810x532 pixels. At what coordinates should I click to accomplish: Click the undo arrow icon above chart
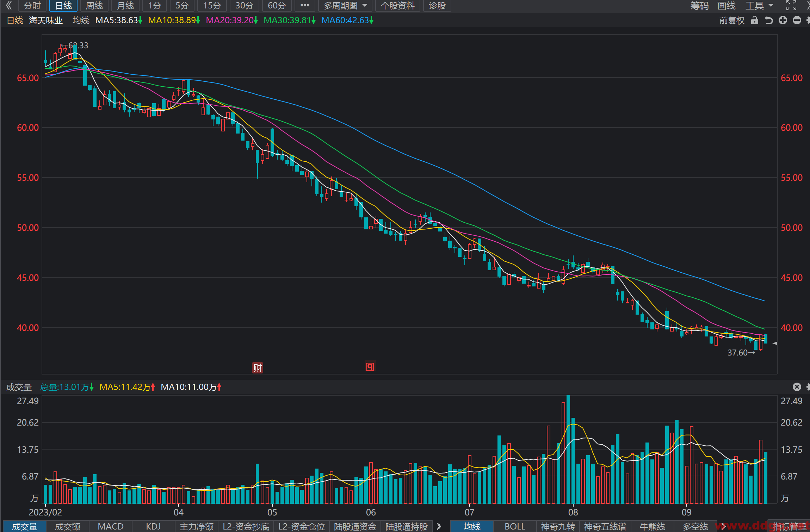point(769,20)
